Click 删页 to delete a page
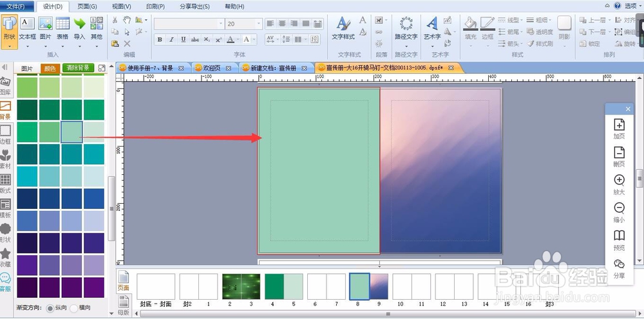The image size is (644, 319). pos(619,157)
